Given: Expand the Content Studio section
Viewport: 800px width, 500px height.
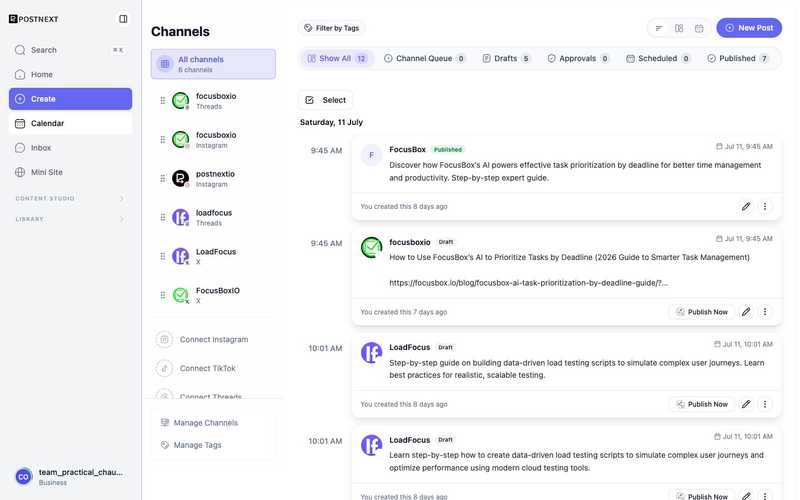Looking at the screenshot, I should click(70, 198).
